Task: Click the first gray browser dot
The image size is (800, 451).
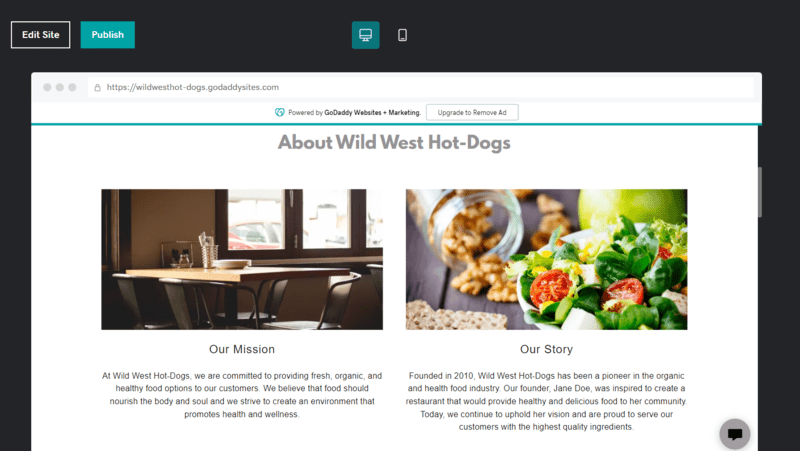Action: tap(47, 87)
